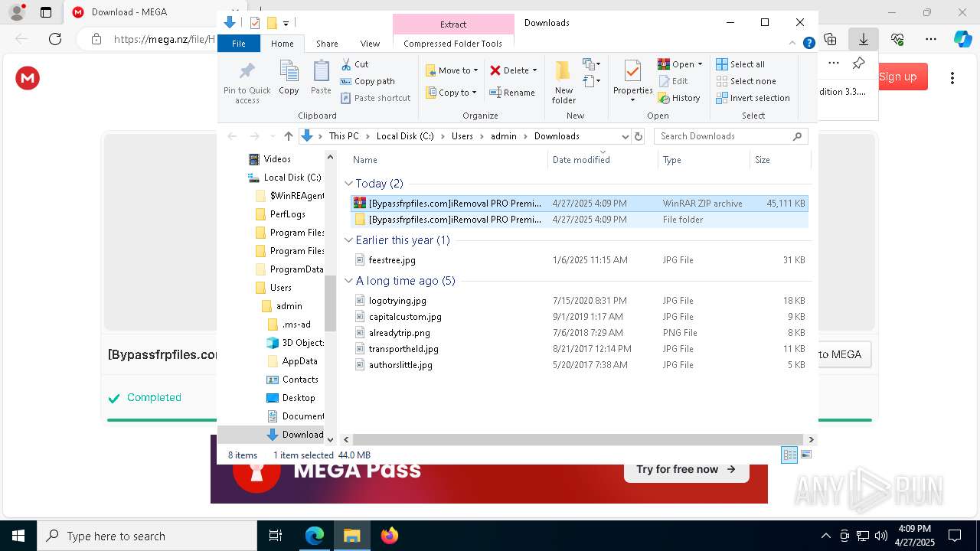Image resolution: width=980 pixels, height=551 pixels.
Task: Select feestree.jpg file
Action: [x=392, y=260]
